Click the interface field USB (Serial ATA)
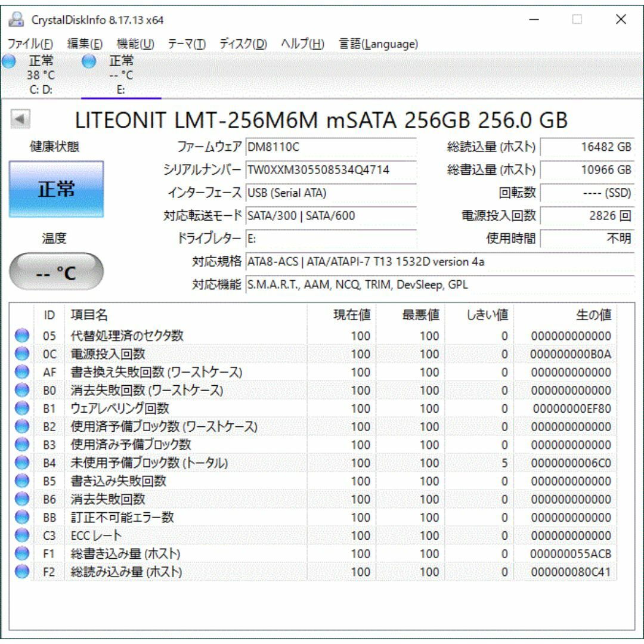The width and height of the screenshot is (644, 644). click(x=331, y=193)
